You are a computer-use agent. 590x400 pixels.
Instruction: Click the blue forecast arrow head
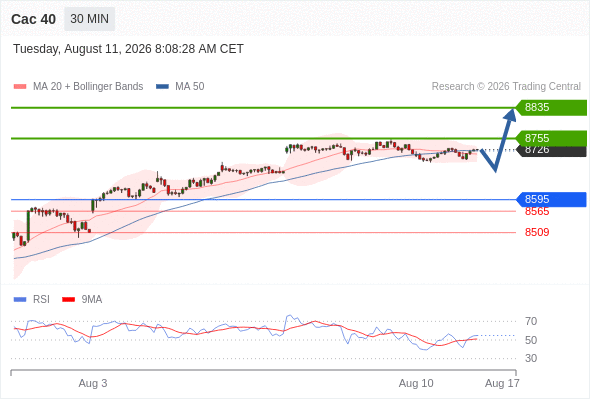(x=510, y=115)
